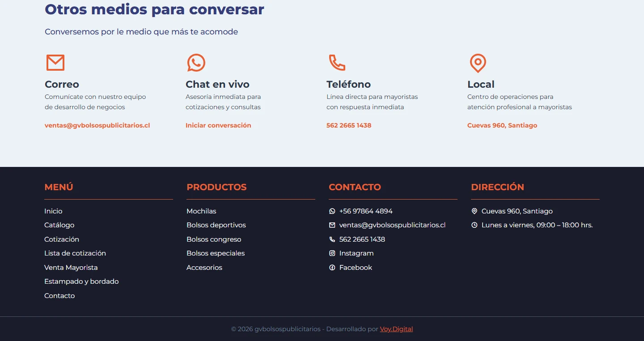Go to Inicio in the footer menu
This screenshot has width=644, height=341.
click(x=53, y=211)
